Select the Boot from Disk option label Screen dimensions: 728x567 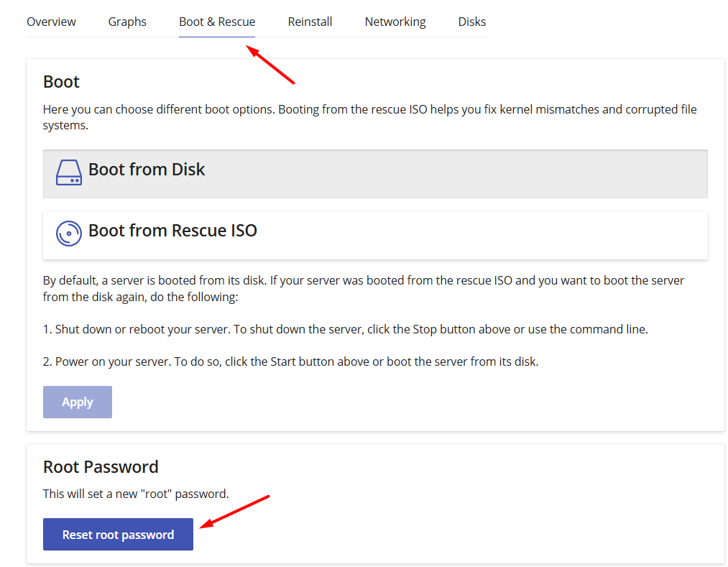pyautogui.click(x=147, y=170)
